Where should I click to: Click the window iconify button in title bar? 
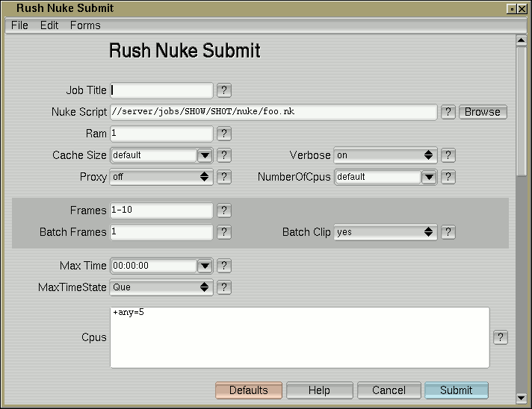click(512, 9)
